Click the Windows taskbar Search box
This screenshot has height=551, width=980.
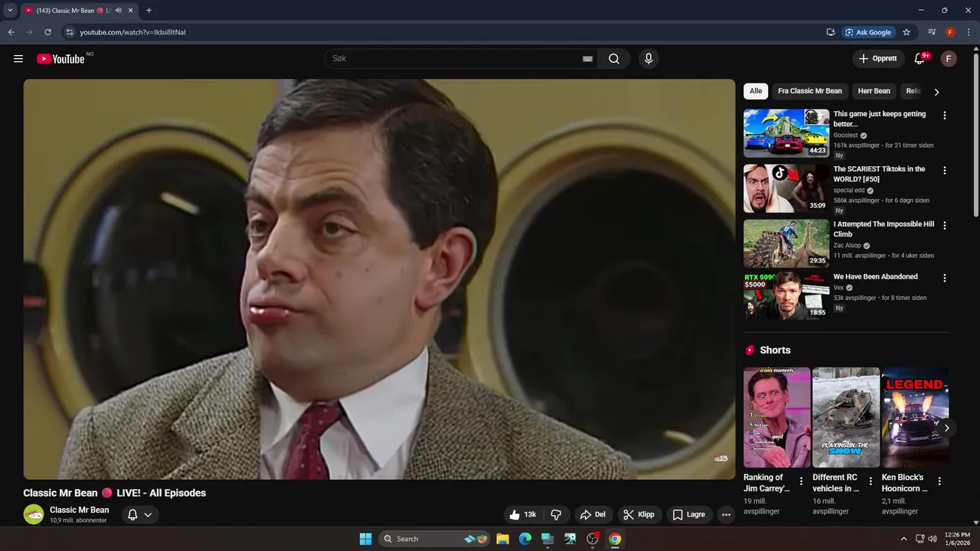click(434, 539)
